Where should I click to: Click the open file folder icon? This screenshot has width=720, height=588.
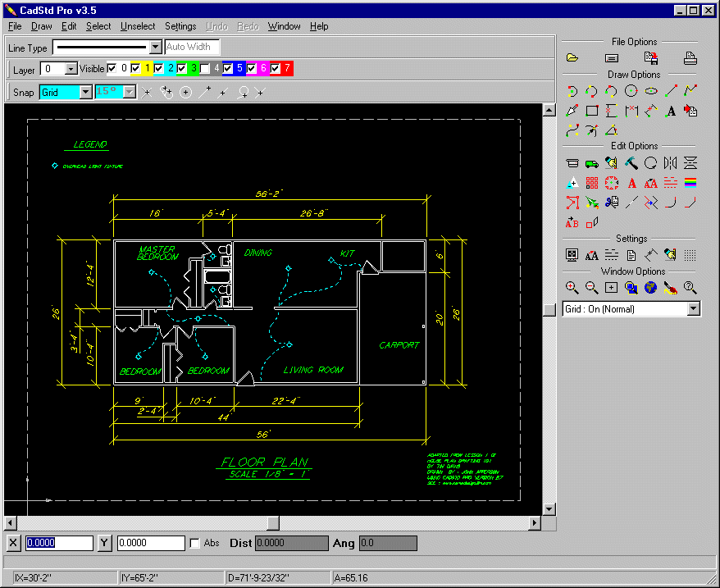tap(572, 58)
